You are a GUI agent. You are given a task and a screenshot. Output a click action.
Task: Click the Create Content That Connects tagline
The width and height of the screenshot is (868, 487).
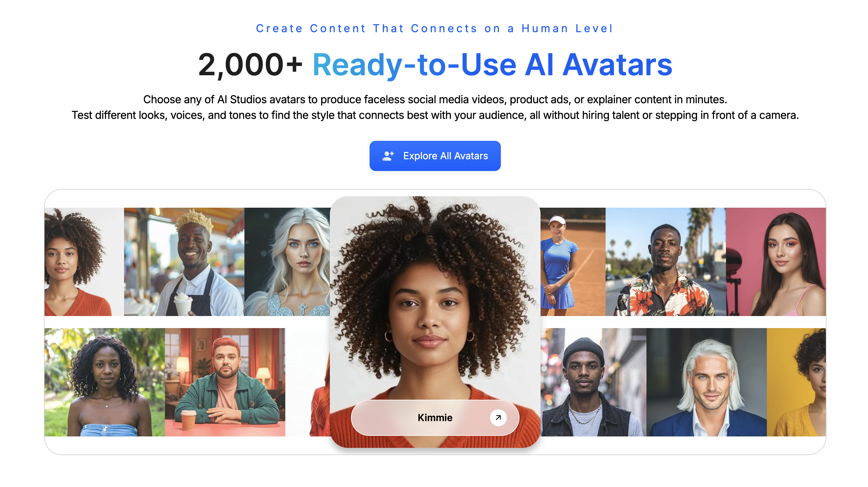435,28
